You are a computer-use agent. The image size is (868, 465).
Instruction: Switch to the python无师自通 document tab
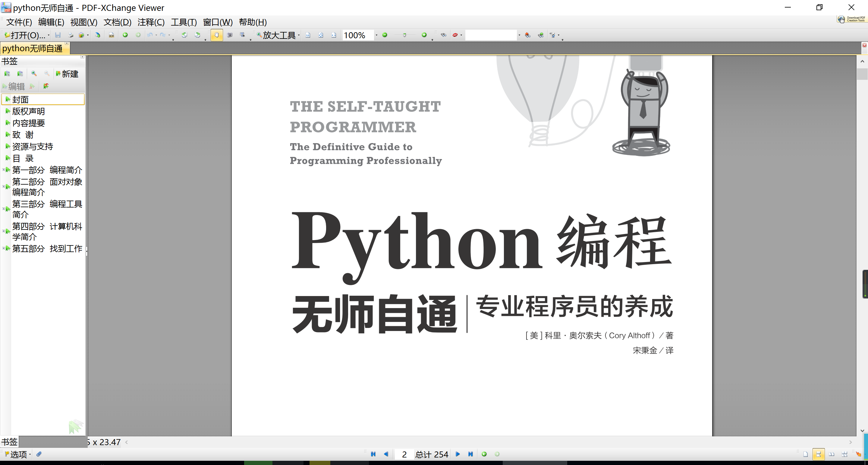32,48
